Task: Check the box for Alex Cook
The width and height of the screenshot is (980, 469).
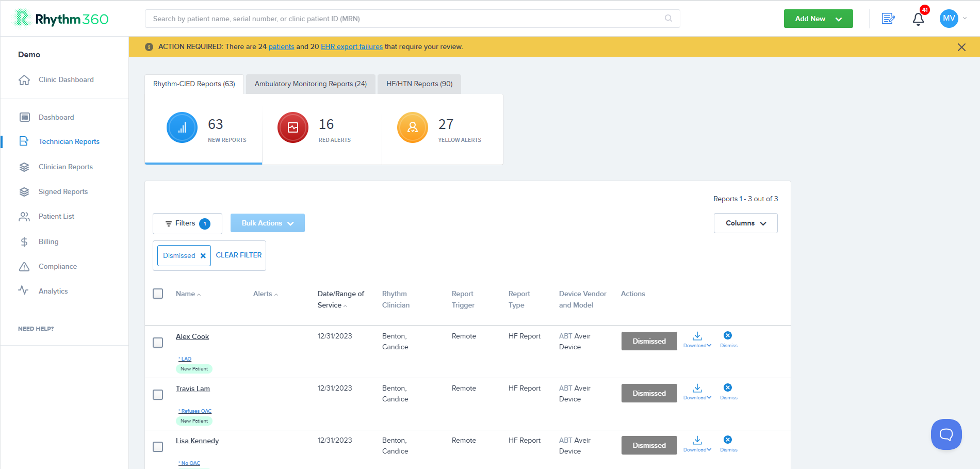Action: pos(158,343)
